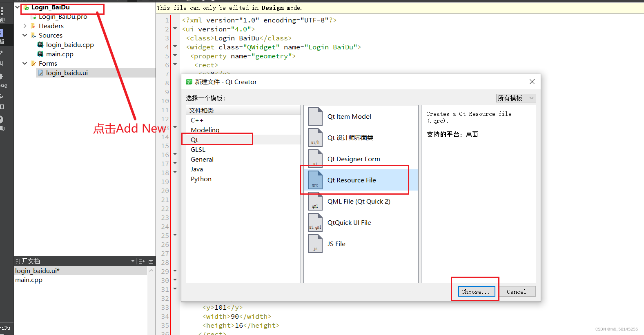Select login_baidu.ui form file icon
Viewport: 644px width, 335px height.
click(x=40, y=73)
